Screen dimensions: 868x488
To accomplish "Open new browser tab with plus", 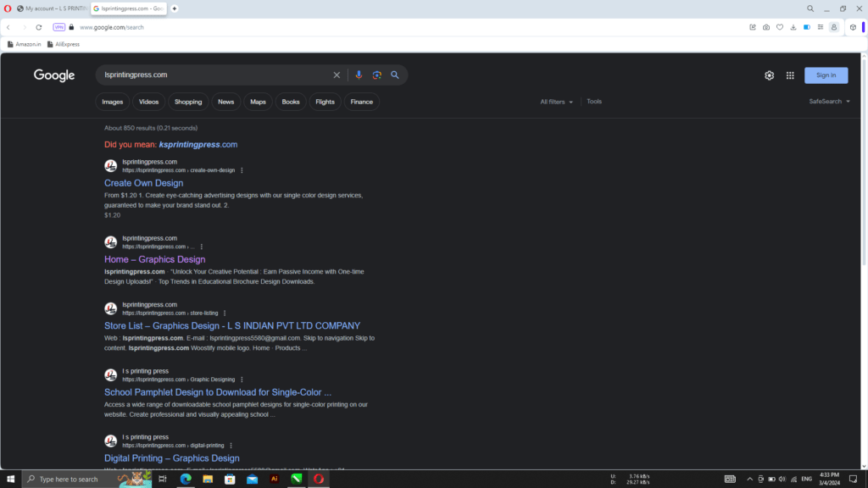I will 175,8.
